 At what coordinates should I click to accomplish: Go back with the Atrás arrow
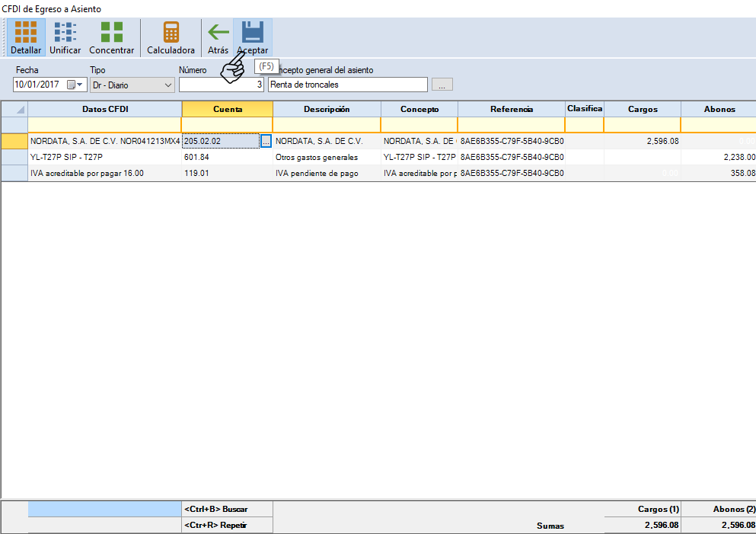point(218,37)
